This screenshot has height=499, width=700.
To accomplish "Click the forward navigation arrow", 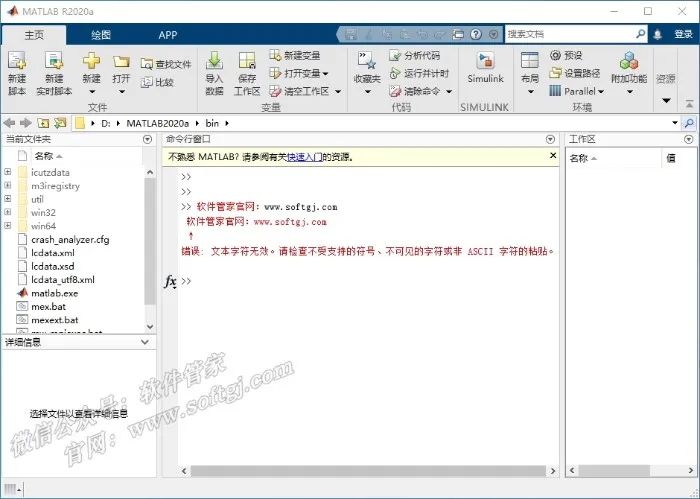I will (26, 123).
